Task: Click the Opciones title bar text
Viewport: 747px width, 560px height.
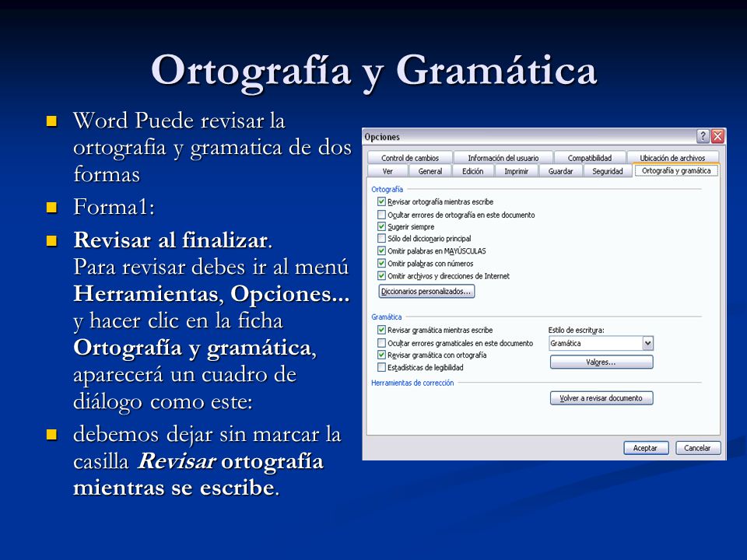Action: pyautogui.click(x=382, y=137)
